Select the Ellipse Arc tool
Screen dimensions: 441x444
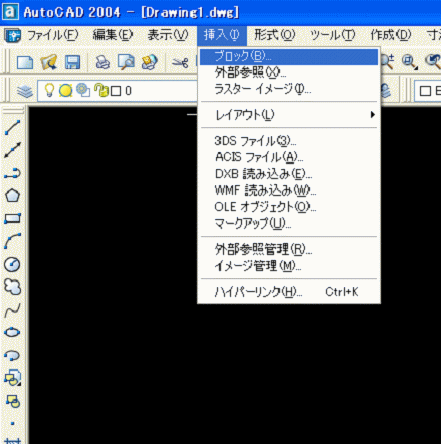[13, 356]
